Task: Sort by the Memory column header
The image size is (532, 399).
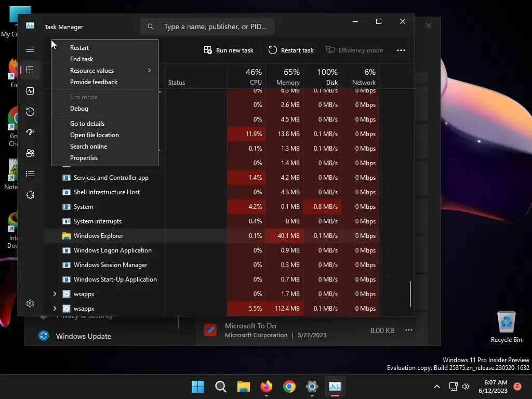Action: [x=284, y=76]
